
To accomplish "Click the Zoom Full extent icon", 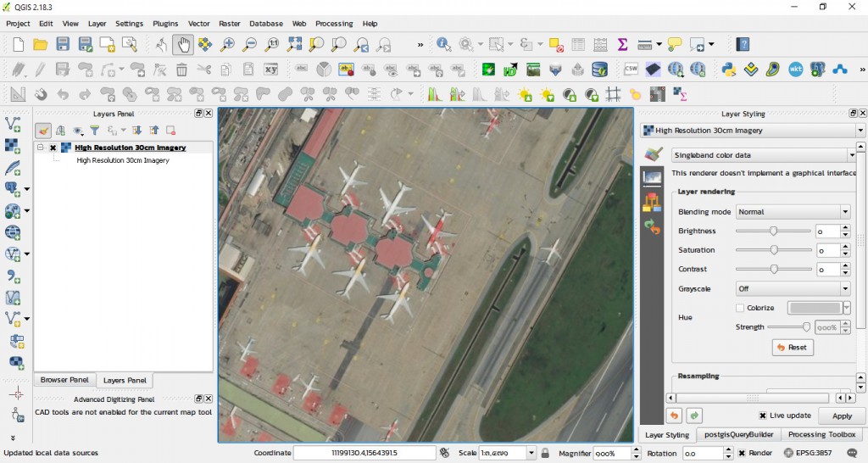I will [x=294, y=44].
